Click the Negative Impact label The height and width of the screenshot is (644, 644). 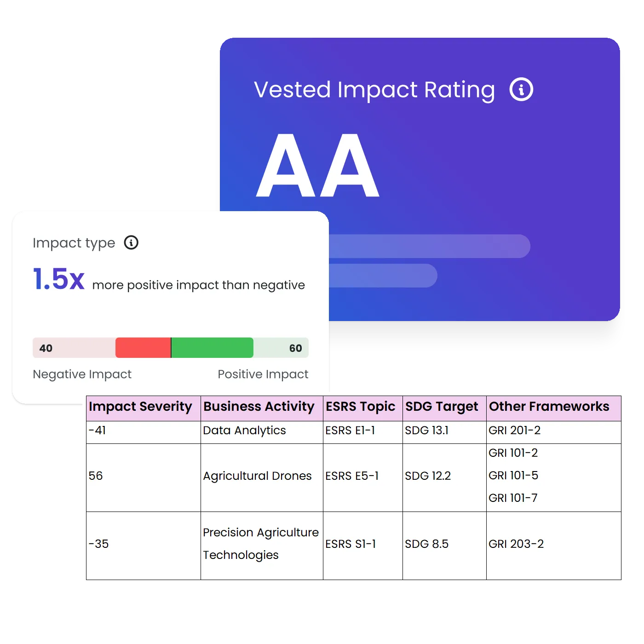[x=82, y=374]
